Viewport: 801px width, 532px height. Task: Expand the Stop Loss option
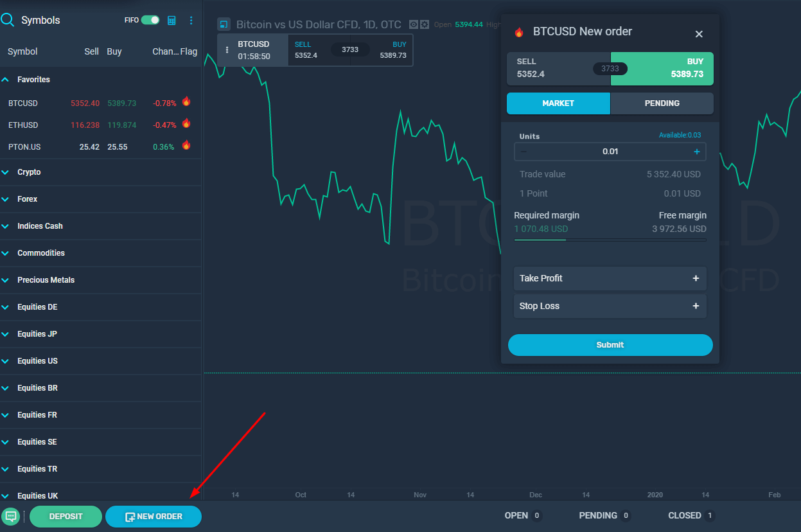[610, 306]
